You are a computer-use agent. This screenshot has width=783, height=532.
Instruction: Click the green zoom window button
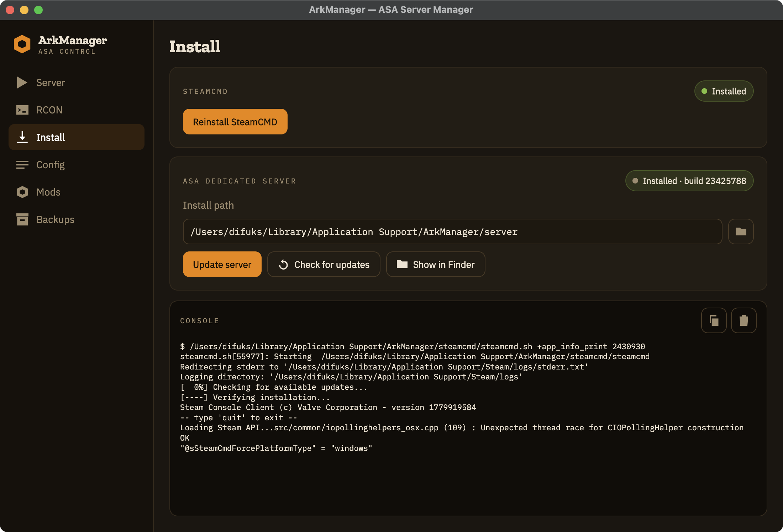38,10
